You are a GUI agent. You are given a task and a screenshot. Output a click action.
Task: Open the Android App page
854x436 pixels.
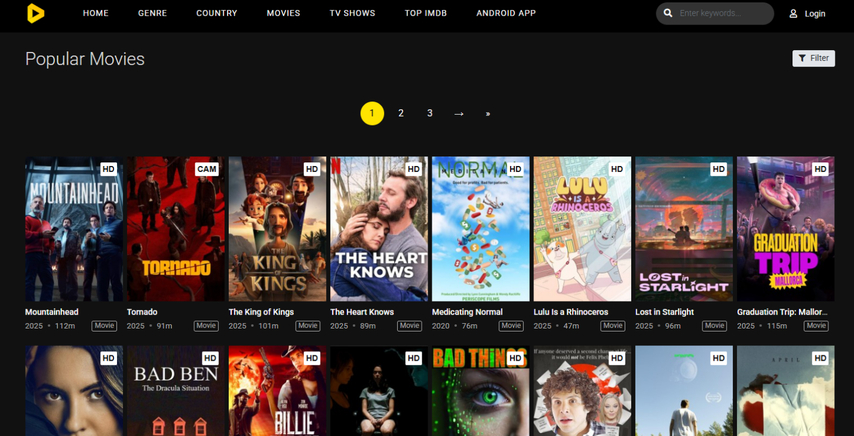pos(506,13)
